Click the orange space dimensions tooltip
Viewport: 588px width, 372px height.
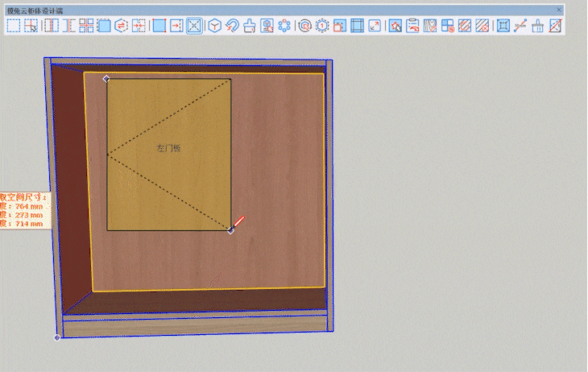[x=24, y=210]
